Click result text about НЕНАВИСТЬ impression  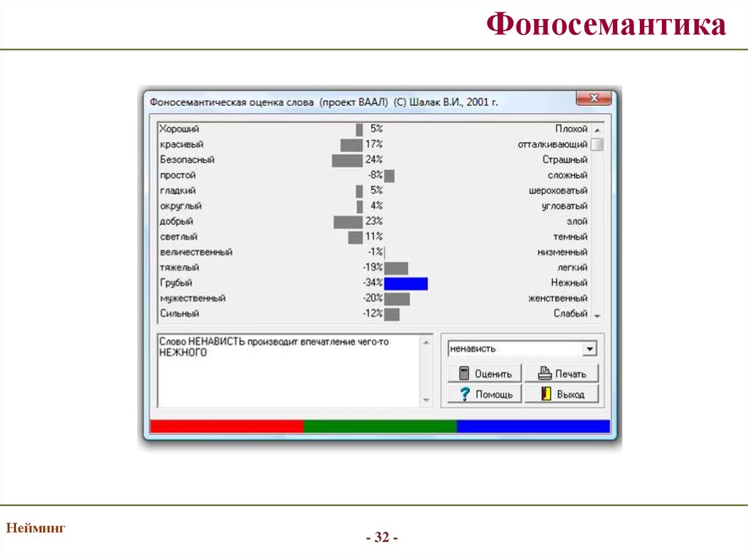274,348
